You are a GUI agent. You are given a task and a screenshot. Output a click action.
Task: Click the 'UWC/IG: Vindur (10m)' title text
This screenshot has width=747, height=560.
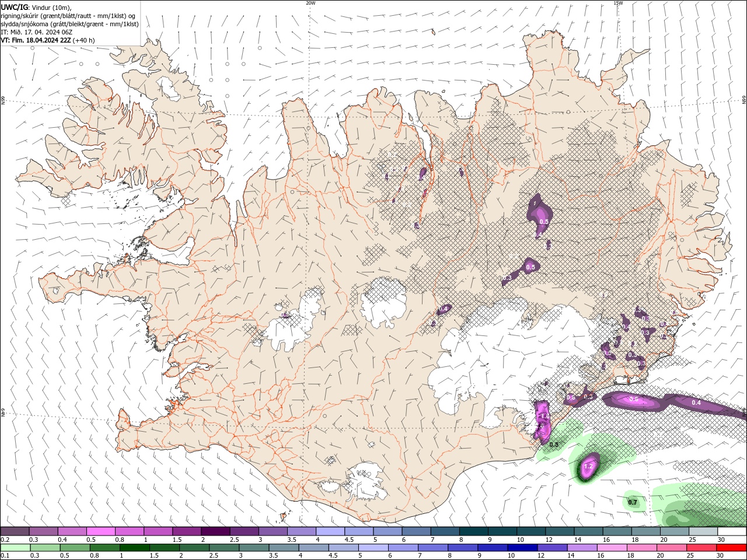pyautogui.click(x=36, y=7)
